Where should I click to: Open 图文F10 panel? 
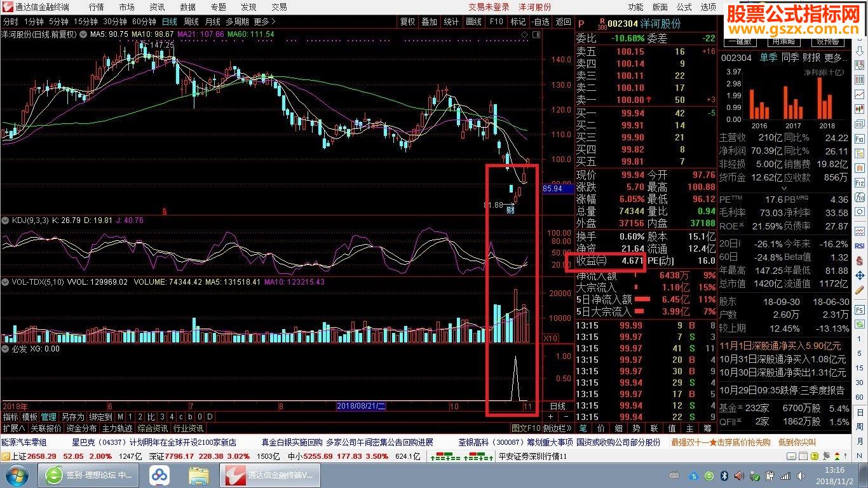click(x=526, y=428)
